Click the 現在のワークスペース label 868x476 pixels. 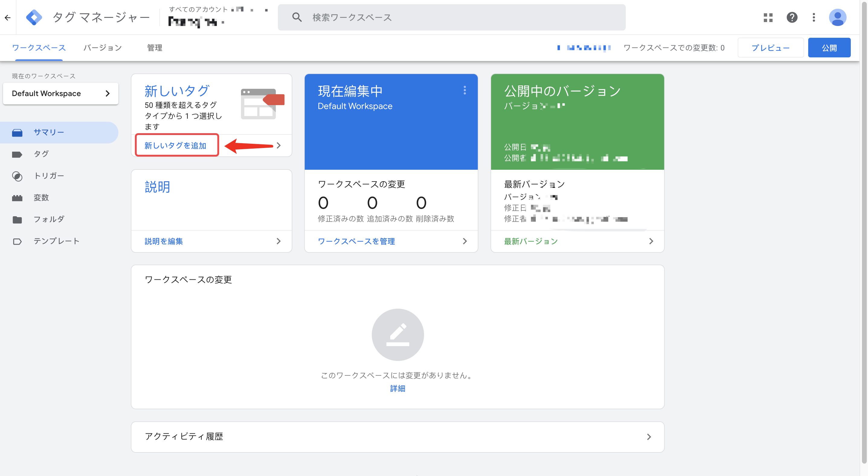point(44,76)
